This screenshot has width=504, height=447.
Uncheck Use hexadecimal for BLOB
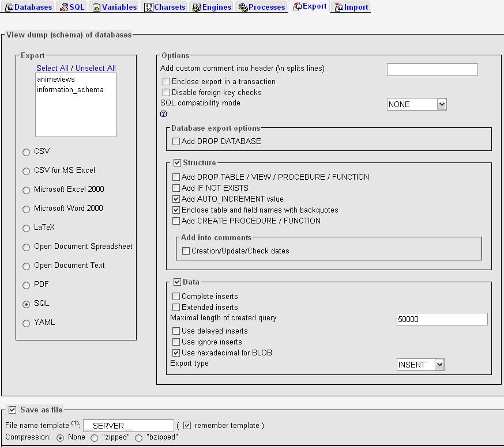pyautogui.click(x=176, y=353)
